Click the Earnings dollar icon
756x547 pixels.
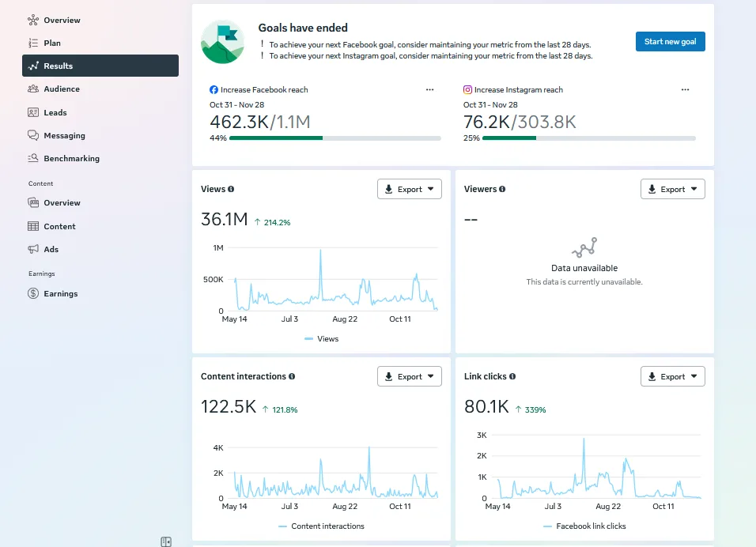click(33, 293)
